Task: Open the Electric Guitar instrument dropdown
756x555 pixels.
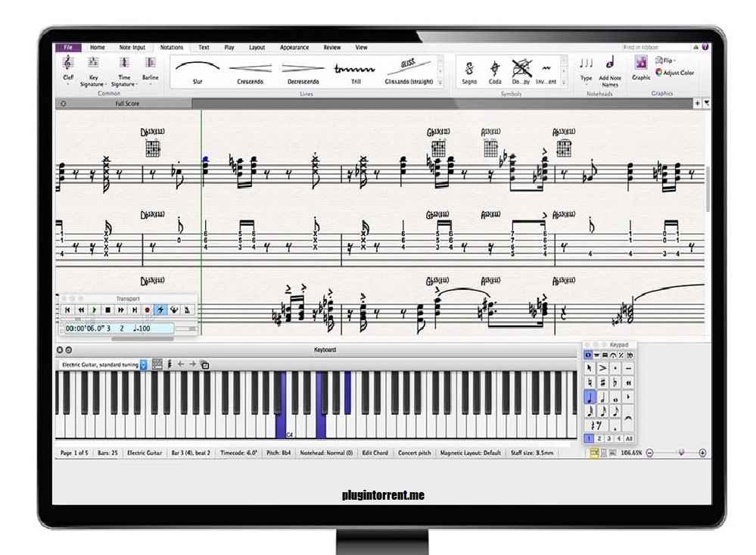Action: [104, 365]
